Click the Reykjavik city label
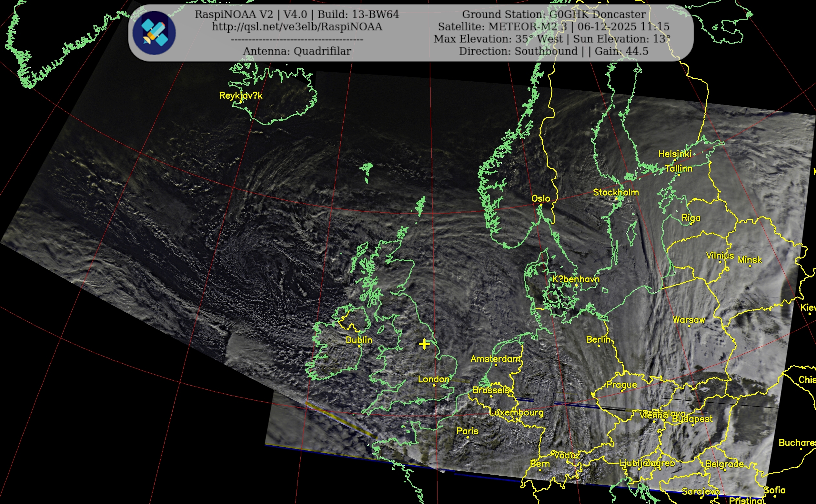 (x=241, y=96)
